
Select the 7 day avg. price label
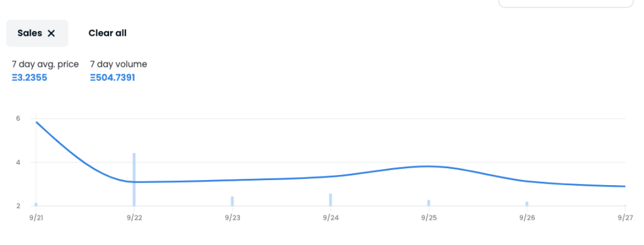pos(45,64)
